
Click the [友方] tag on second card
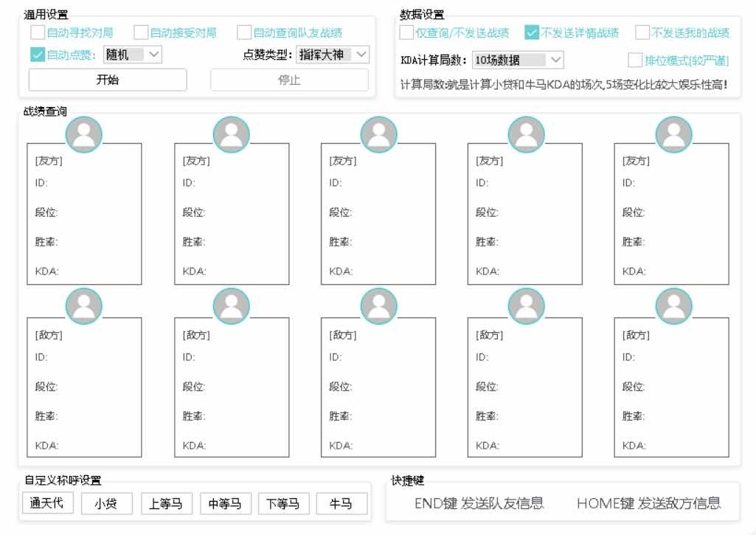pos(196,161)
